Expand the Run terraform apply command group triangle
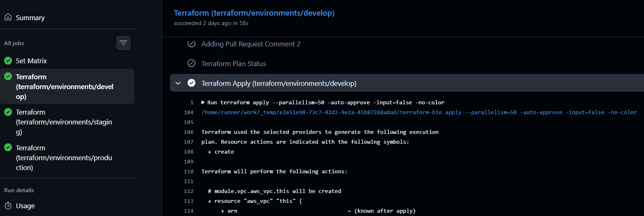 [x=203, y=102]
